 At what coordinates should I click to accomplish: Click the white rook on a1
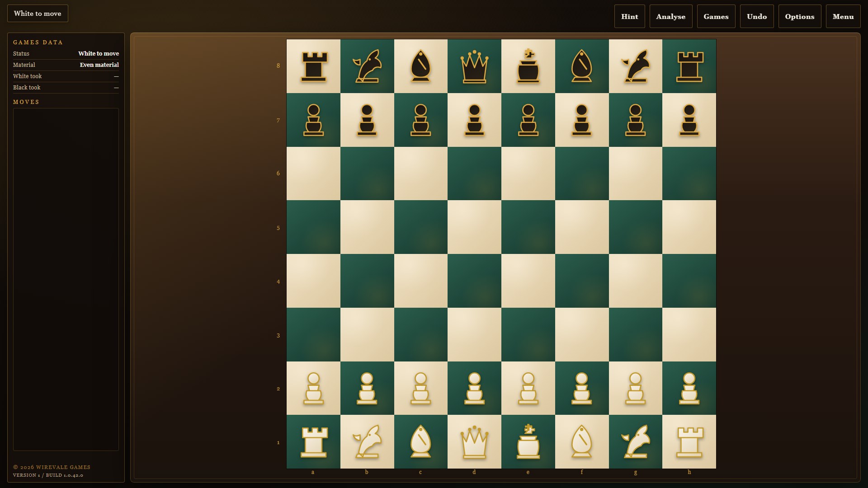point(313,442)
